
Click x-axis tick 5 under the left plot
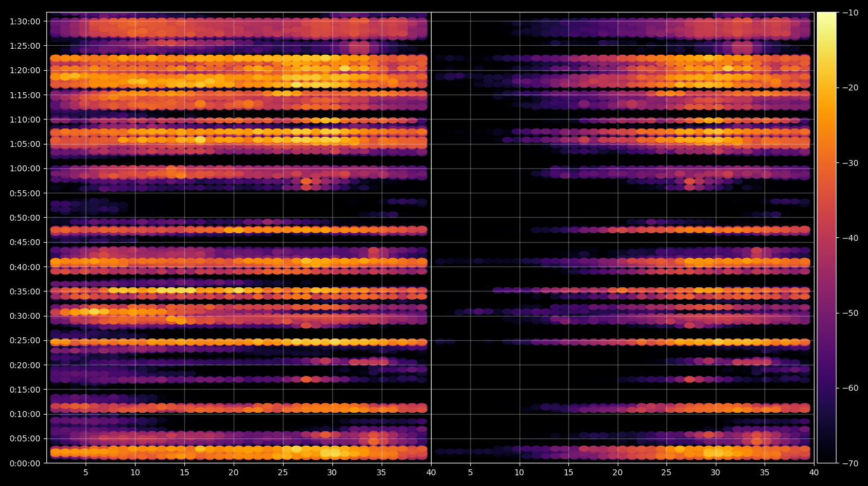pos(86,473)
